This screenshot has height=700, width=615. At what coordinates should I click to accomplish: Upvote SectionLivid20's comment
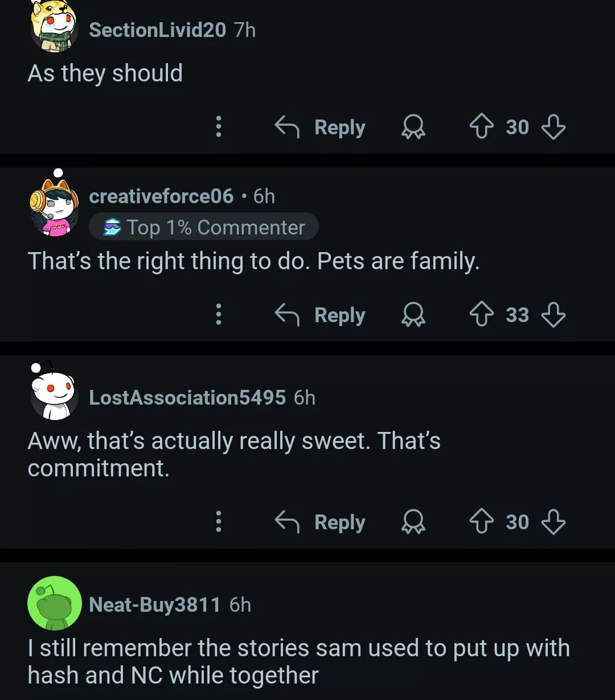[481, 127]
